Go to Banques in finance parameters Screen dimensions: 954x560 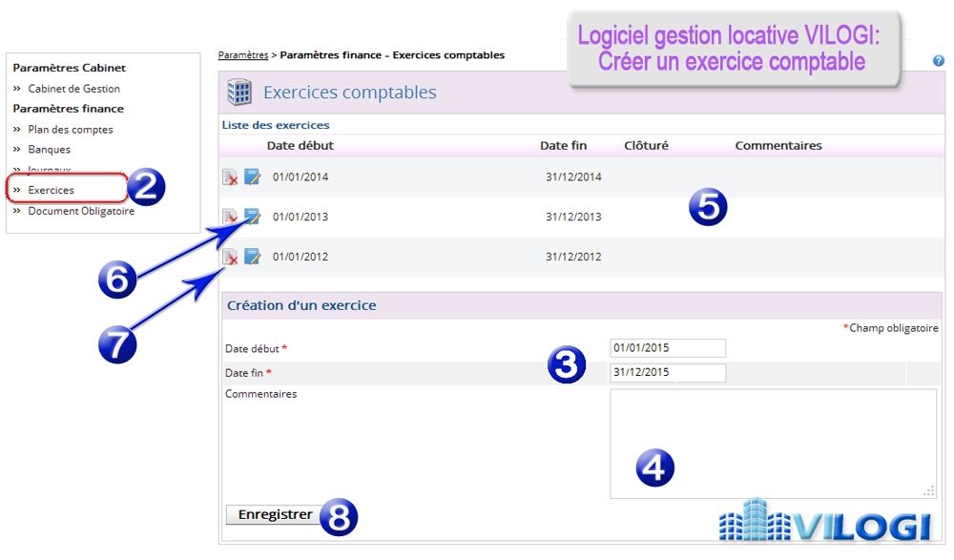click(50, 150)
